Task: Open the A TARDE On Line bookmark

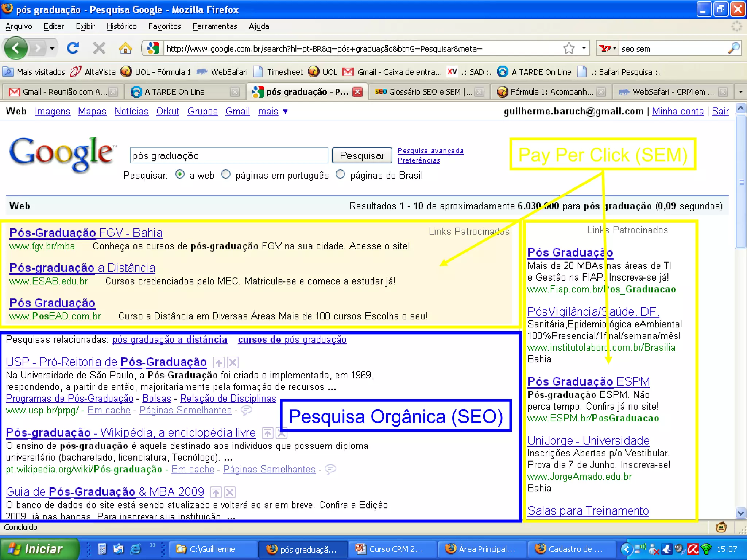Action: pyautogui.click(x=535, y=72)
